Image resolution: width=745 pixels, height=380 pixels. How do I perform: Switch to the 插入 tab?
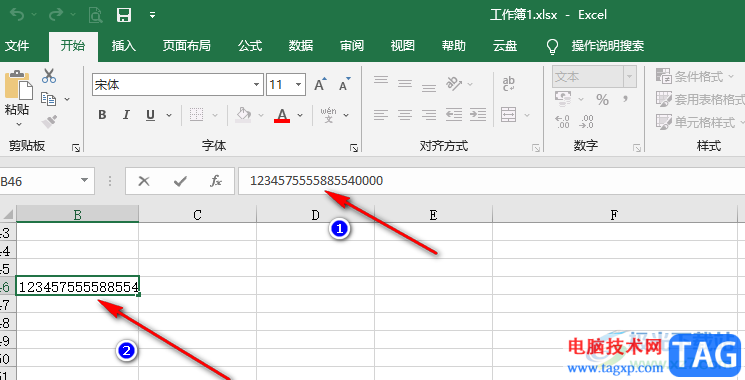(124, 46)
